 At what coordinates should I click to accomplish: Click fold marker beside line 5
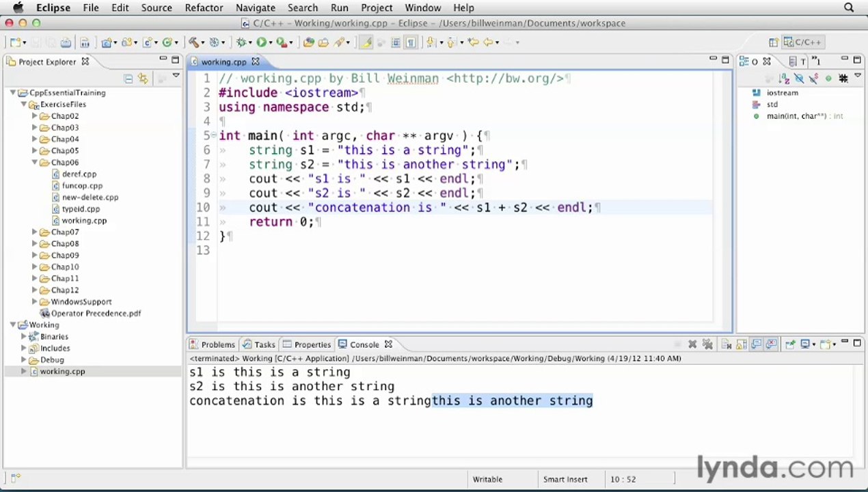(x=214, y=135)
